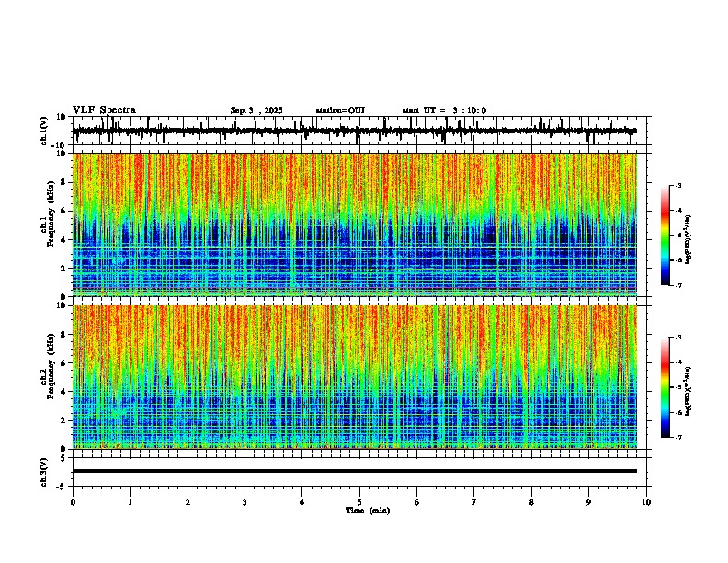Click the ch.1 voltage waveform trace
The height and width of the screenshot is (563, 728).
tap(355, 131)
